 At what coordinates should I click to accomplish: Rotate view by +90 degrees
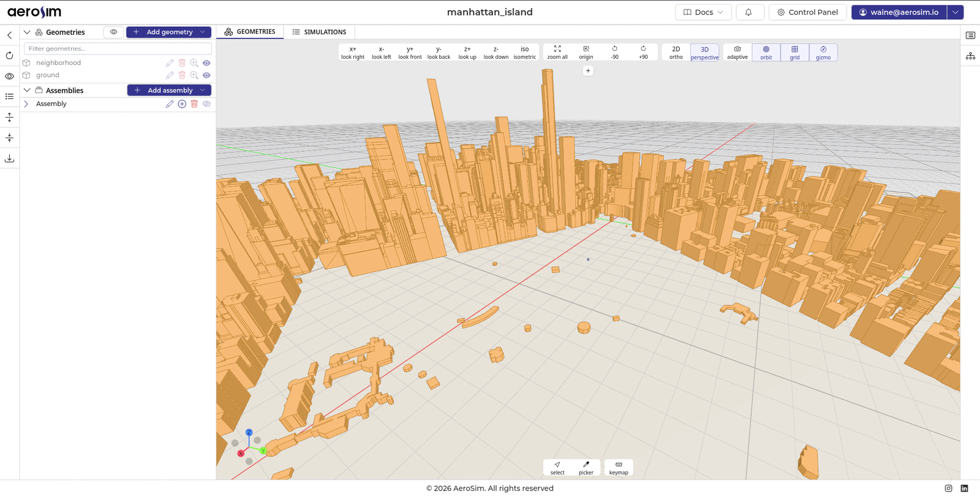pyautogui.click(x=643, y=53)
